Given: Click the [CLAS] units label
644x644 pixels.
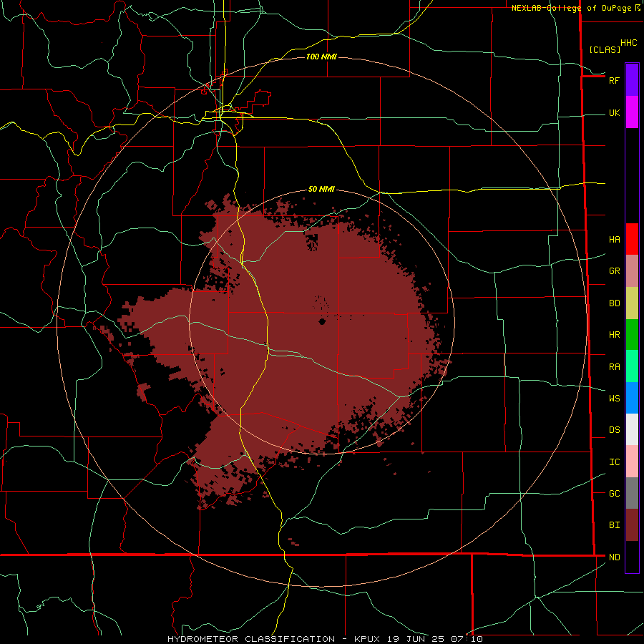Looking at the screenshot, I should point(605,49).
